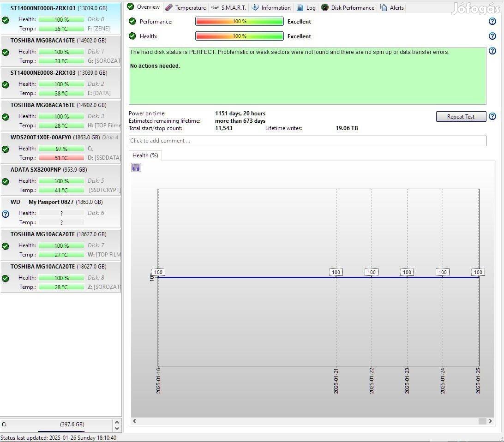Open help for Performance rating
This screenshot has height=442, width=504.
(492, 21)
